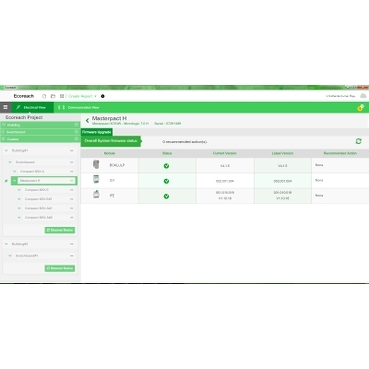This screenshot has height=369, width=369.
Task: Click the yellow key lock icon
Action: coord(360,108)
